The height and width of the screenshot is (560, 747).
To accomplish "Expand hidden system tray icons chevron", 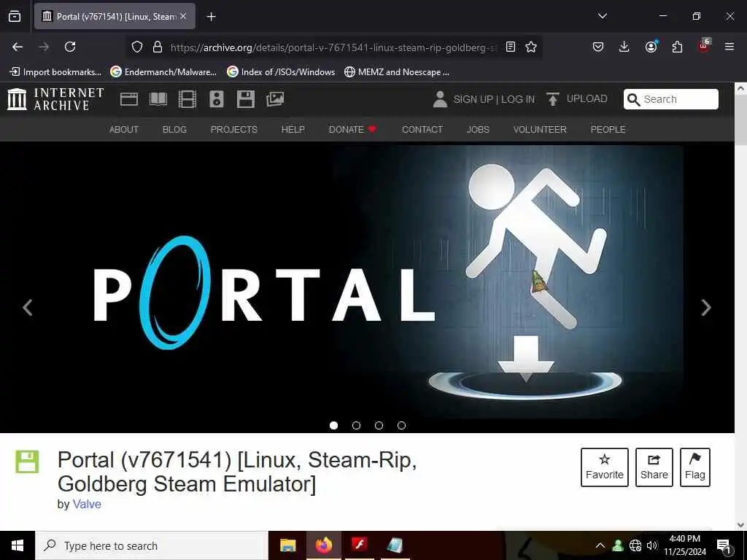I will point(600,545).
